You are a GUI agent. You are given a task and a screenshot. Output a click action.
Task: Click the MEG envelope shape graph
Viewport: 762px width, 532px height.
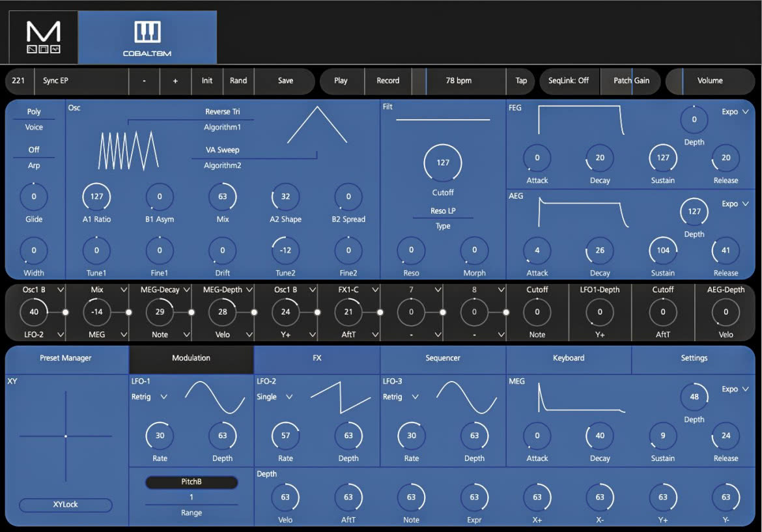point(581,397)
